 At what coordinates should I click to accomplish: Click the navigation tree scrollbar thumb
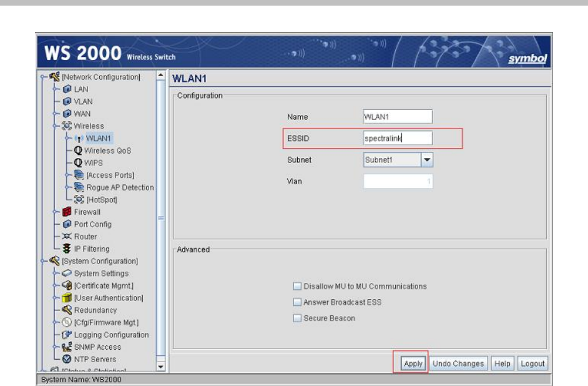point(160,217)
